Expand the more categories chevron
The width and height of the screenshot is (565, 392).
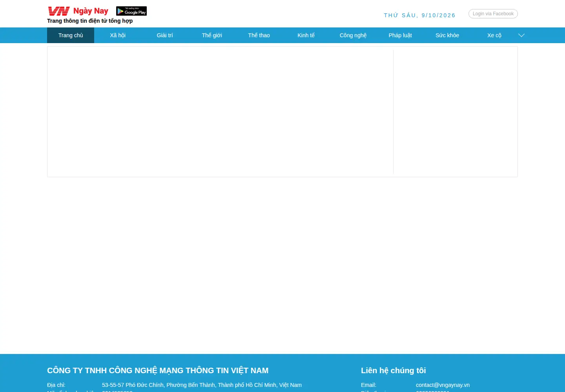pyautogui.click(x=521, y=35)
